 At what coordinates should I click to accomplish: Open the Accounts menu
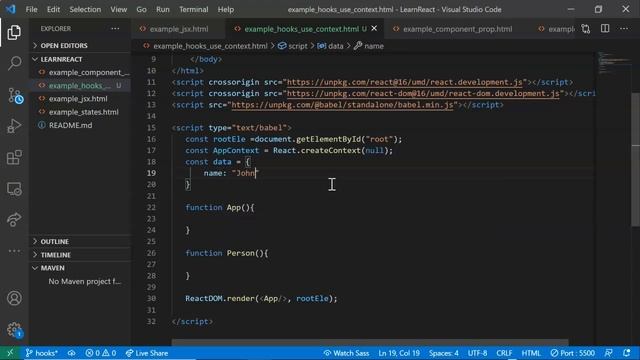pyautogui.click(x=14, y=298)
